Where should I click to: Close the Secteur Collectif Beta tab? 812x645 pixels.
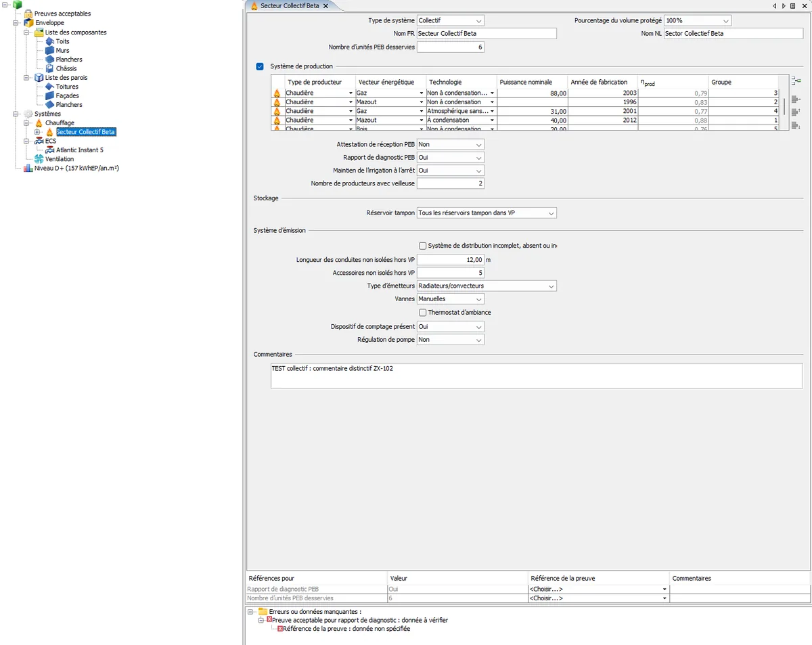point(325,5)
